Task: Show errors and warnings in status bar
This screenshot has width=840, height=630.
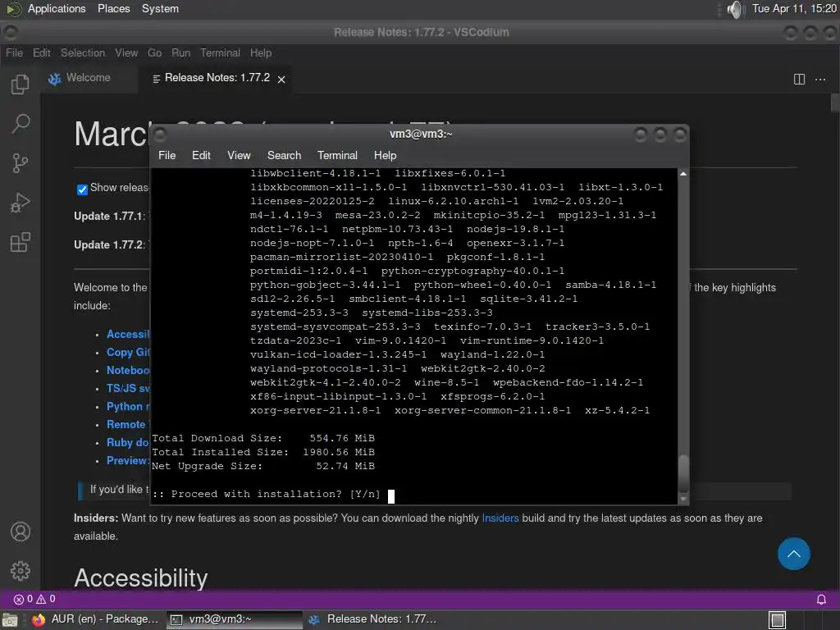Action: click(x=34, y=599)
